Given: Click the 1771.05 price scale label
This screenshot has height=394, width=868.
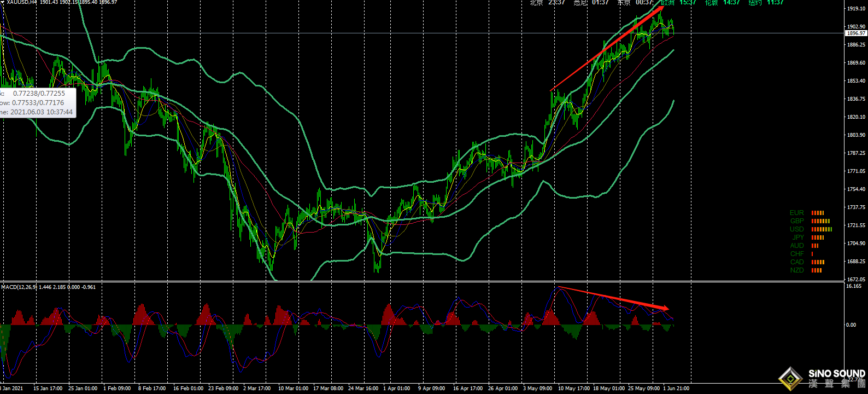Looking at the screenshot, I should (856, 171).
